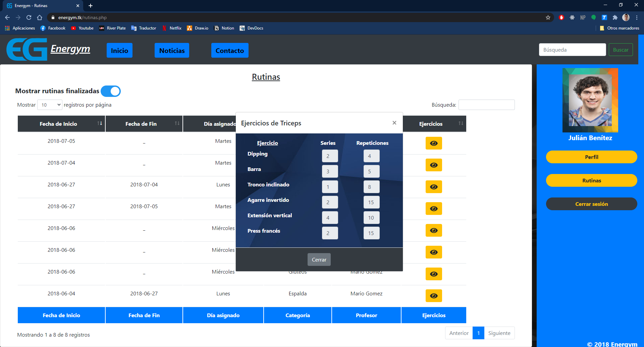
Task: Close the Energym - Rutinas tab
Action: tap(78, 6)
